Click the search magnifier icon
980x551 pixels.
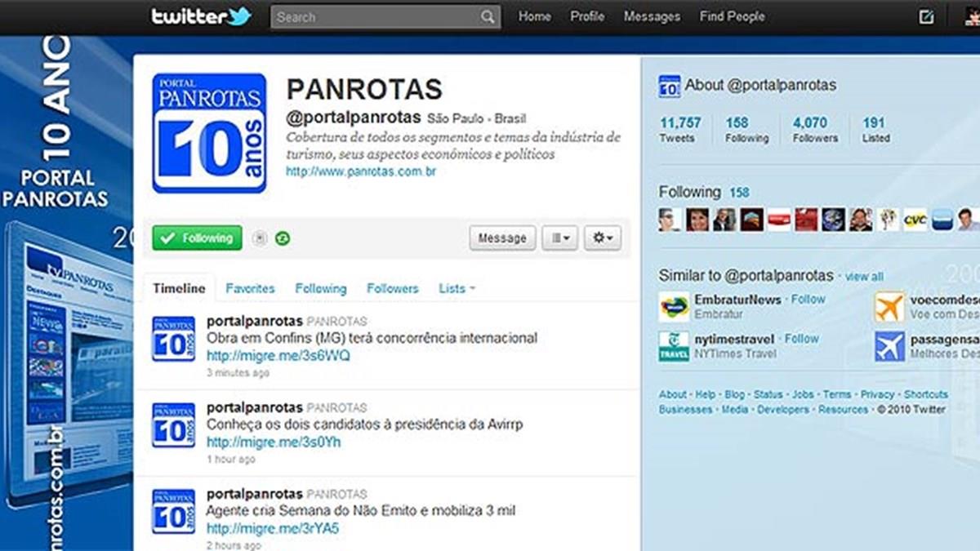(x=488, y=17)
